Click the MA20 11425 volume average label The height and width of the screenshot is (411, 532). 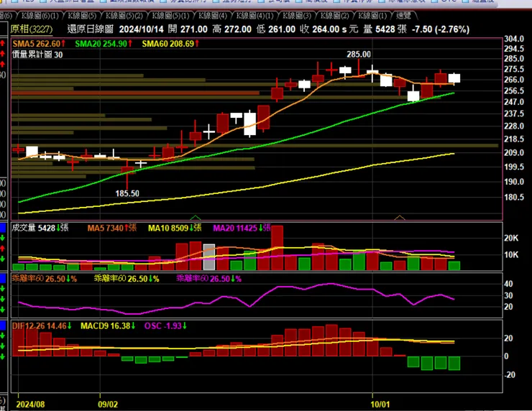pyautogui.click(x=242, y=228)
